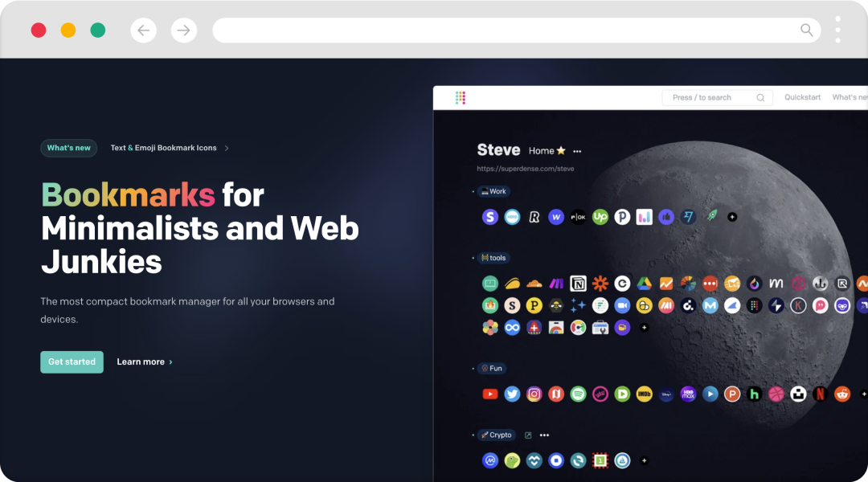Open the Quickstart menu item
The width and height of the screenshot is (868, 482).
click(x=802, y=97)
